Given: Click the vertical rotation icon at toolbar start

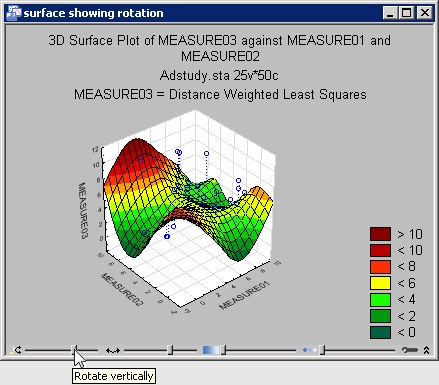Looking at the screenshot, I should [15, 350].
